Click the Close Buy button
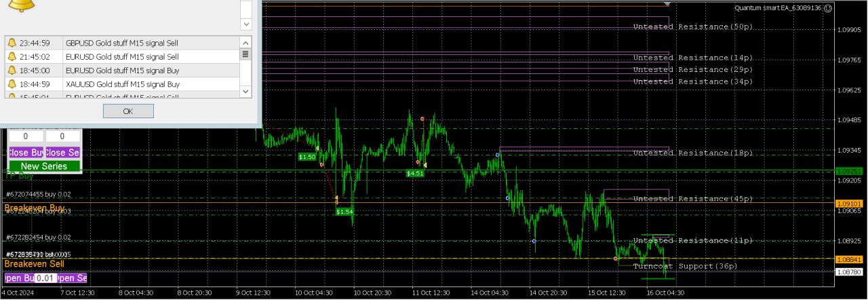This screenshot has height=300, width=868. coord(26,153)
